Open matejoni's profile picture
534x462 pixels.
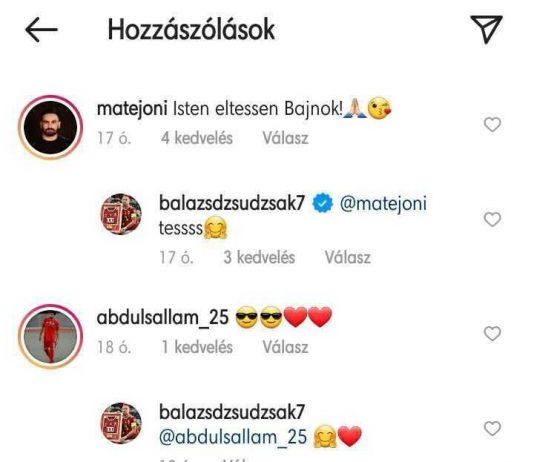[x=50, y=127]
